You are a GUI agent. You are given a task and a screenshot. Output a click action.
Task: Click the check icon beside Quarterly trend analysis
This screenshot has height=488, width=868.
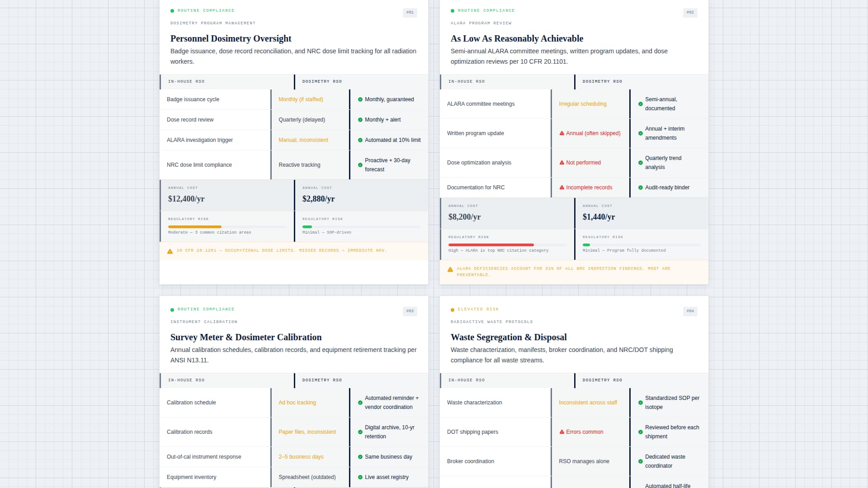click(x=641, y=163)
